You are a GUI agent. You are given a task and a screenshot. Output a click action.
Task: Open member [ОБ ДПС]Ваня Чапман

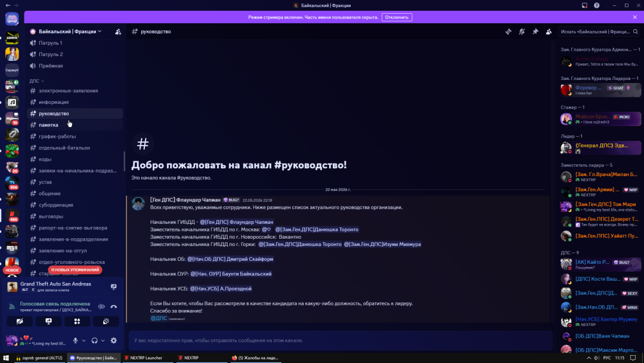600,336
